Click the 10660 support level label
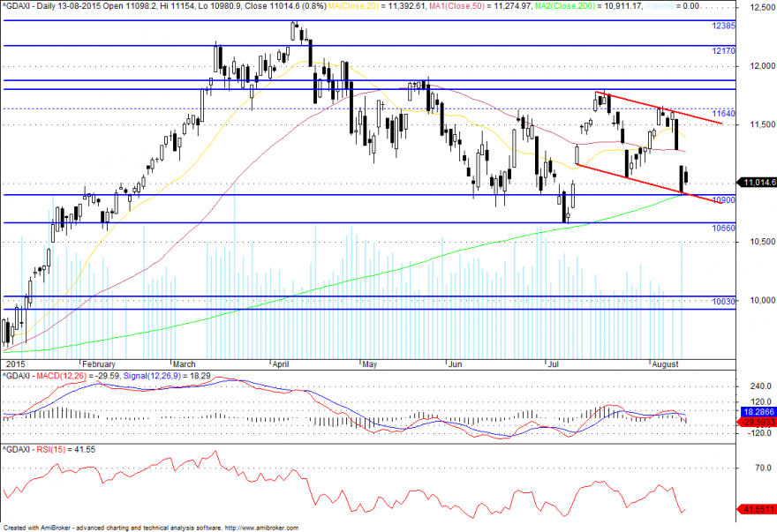This screenshot has width=777, height=532. click(723, 229)
